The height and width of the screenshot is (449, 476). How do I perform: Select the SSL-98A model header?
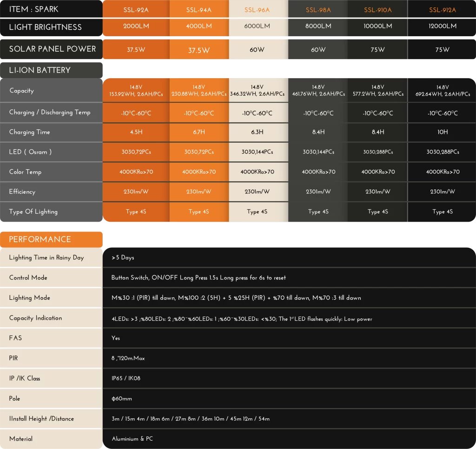(x=318, y=10)
